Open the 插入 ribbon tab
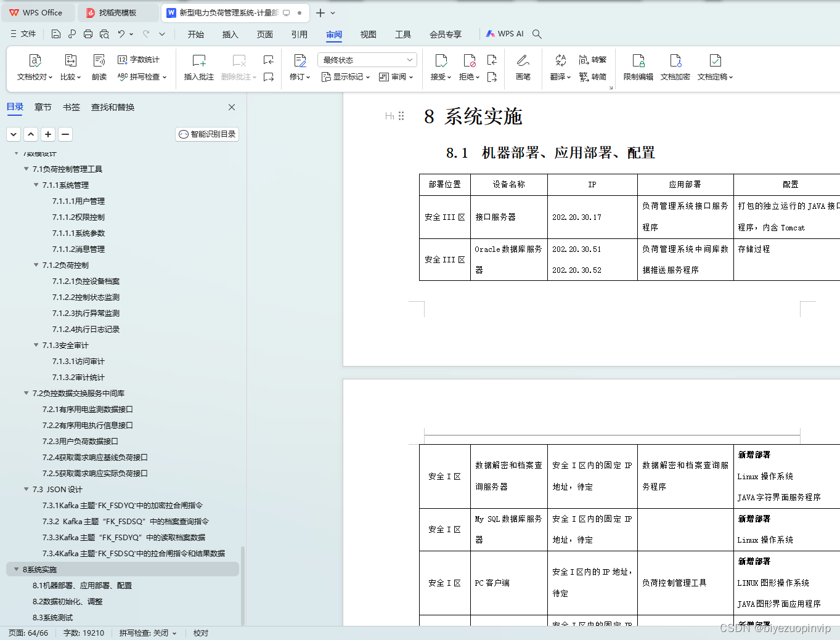The height and width of the screenshot is (640, 840). click(x=230, y=34)
